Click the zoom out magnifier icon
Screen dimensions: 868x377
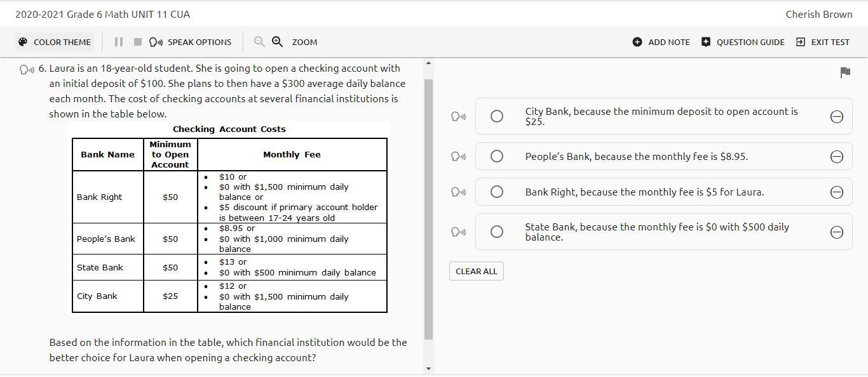[x=259, y=42]
